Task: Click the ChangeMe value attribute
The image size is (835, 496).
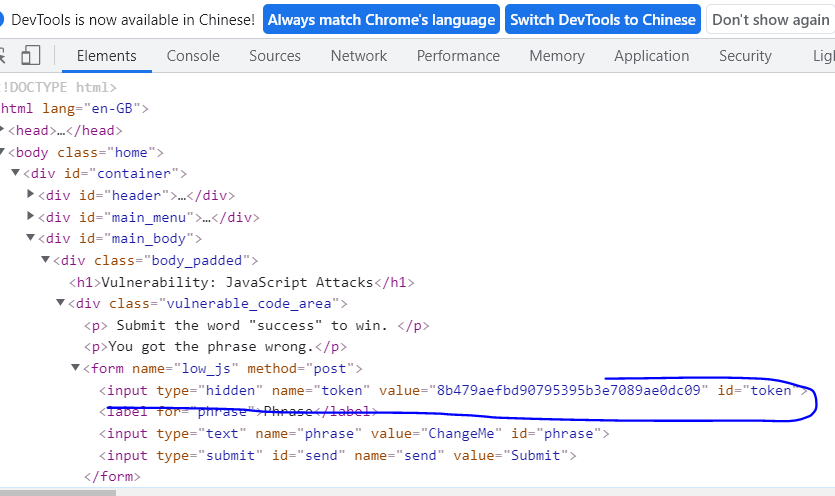Action: point(461,434)
